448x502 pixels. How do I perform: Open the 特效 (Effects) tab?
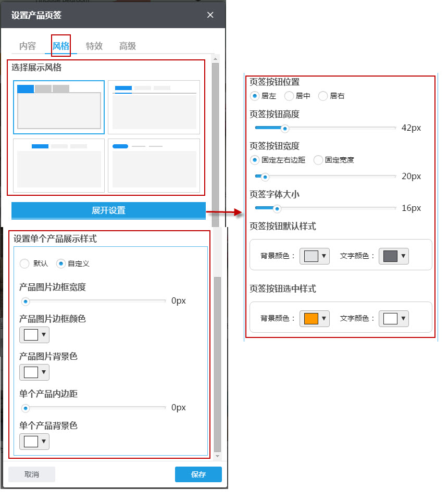(94, 46)
